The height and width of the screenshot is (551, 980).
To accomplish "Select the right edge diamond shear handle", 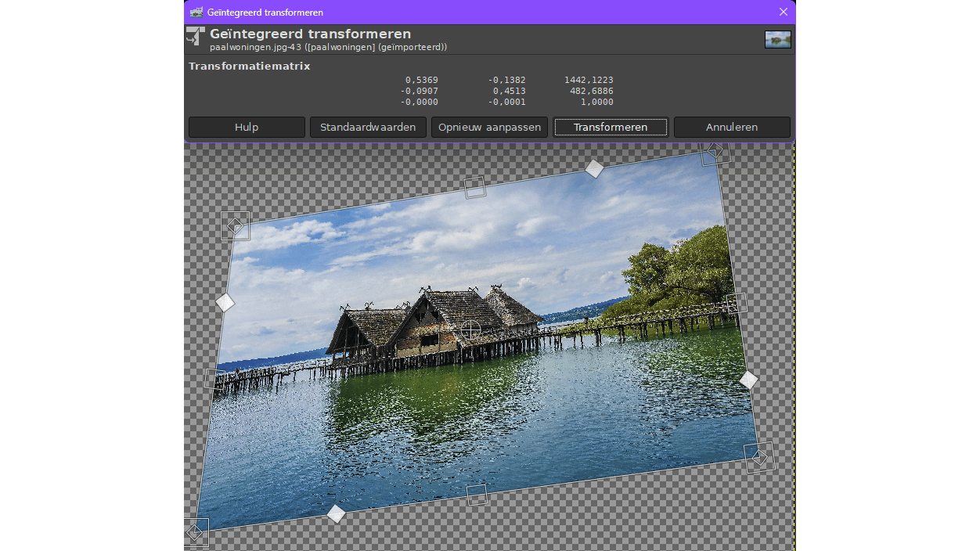I will pyautogui.click(x=748, y=380).
